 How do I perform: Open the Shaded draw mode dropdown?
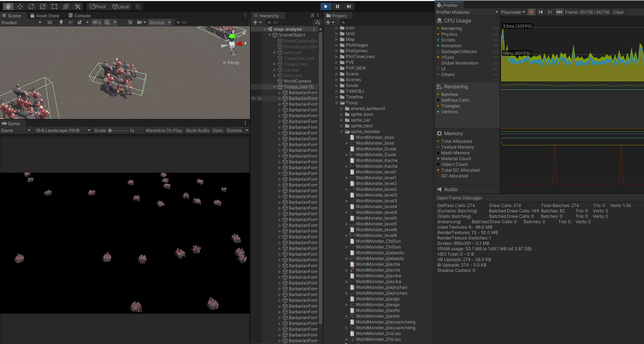coord(22,22)
